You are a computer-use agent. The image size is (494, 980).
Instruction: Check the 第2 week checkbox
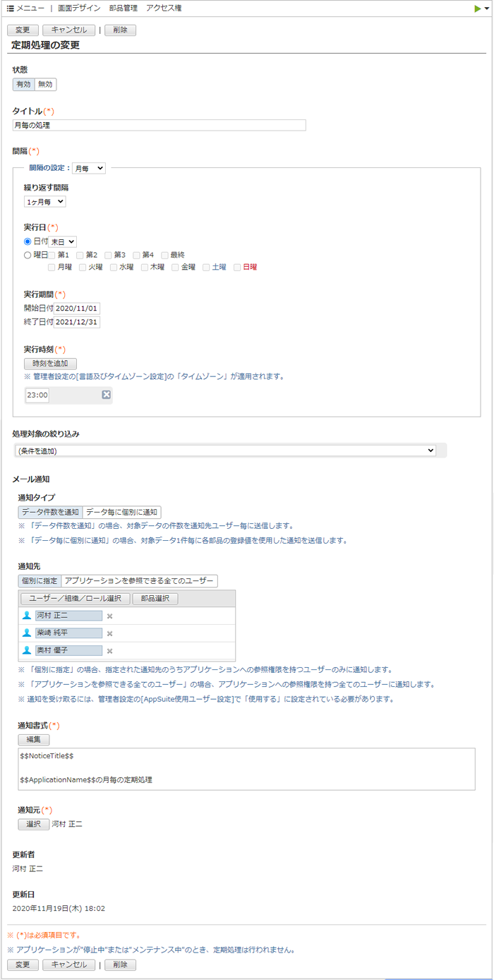coord(80,255)
